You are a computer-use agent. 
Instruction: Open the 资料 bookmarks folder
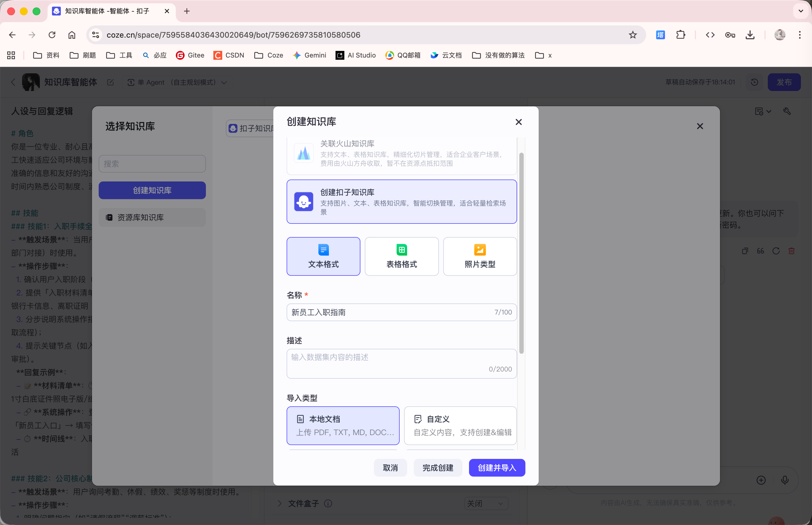coord(46,55)
